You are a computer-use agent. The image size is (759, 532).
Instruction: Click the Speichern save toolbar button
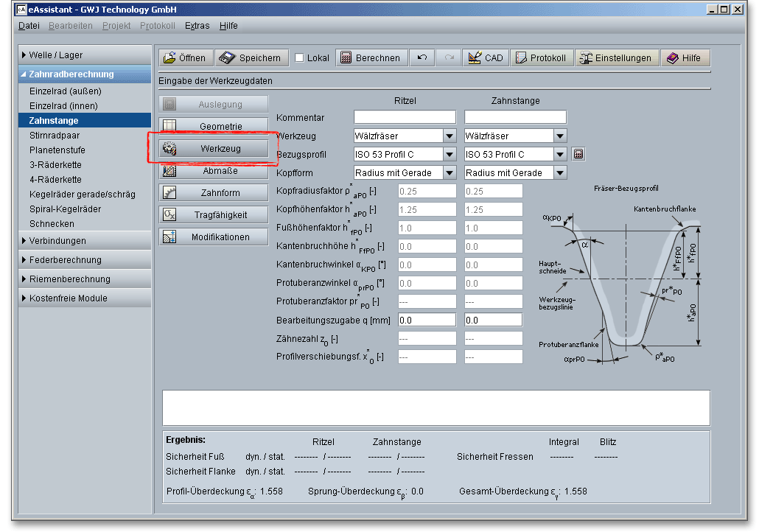tap(251, 58)
